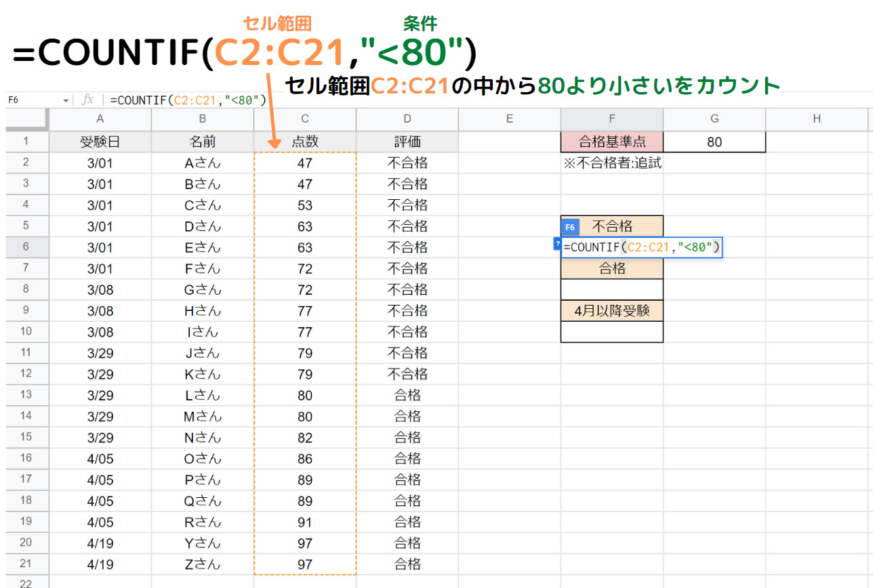Select column A header above 受験日
Screen dimensions: 873x588
(100, 119)
